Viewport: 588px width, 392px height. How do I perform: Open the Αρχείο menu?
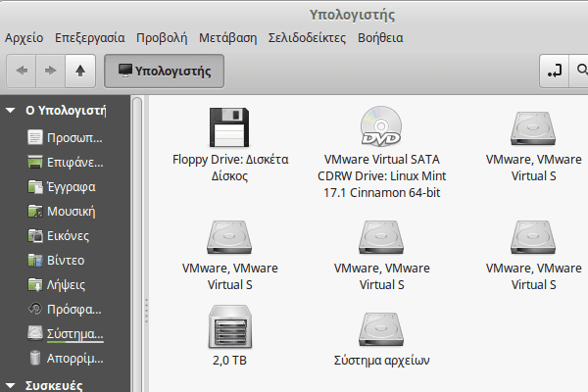(x=24, y=38)
